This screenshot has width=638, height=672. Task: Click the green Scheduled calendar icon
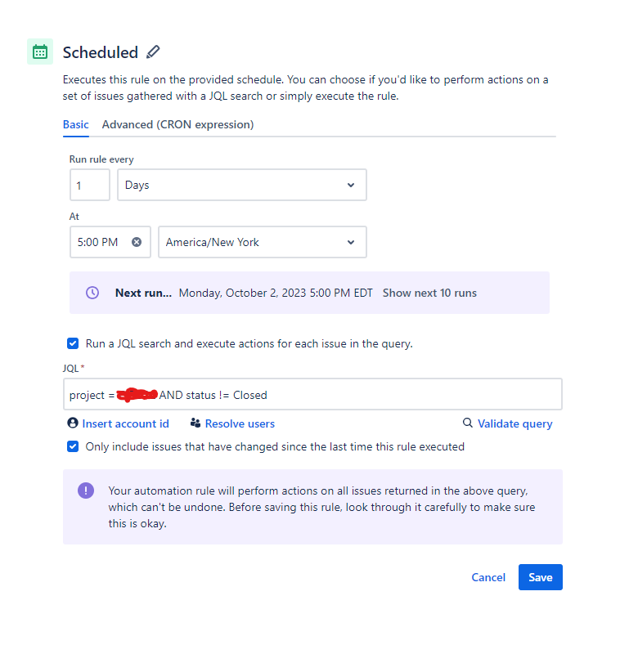[40, 52]
